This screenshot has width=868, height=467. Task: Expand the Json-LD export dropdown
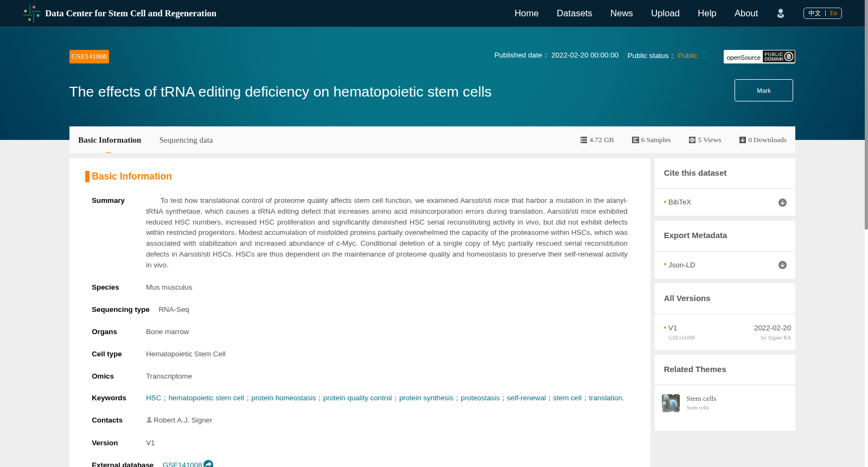[x=782, y=265]
